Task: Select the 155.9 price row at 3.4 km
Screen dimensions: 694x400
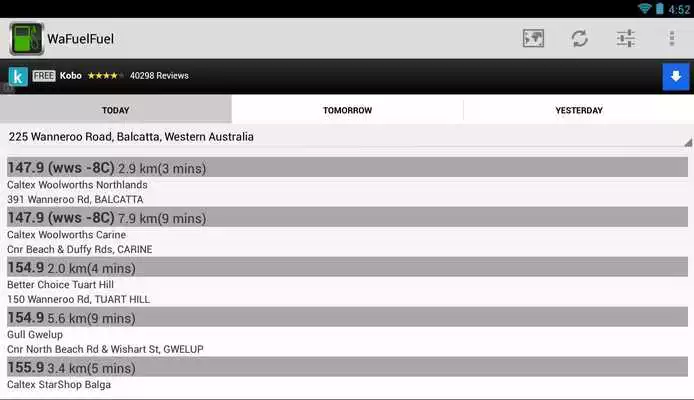Action: tap(347, 367)
